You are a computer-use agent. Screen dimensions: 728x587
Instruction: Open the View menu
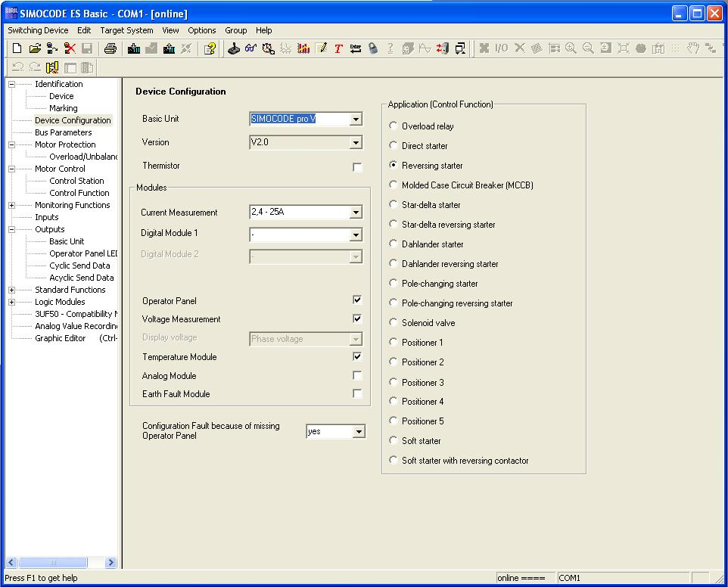[170, 30]
